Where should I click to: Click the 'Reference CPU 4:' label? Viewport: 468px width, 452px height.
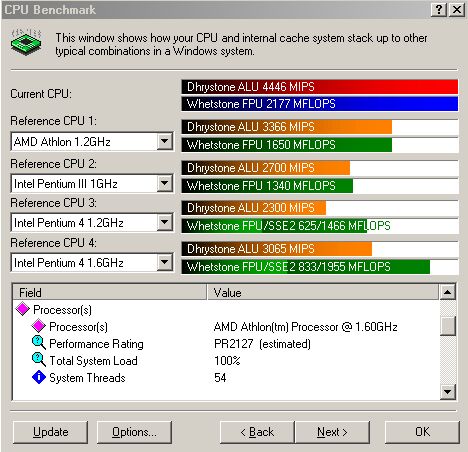click(x=54, y=243)
